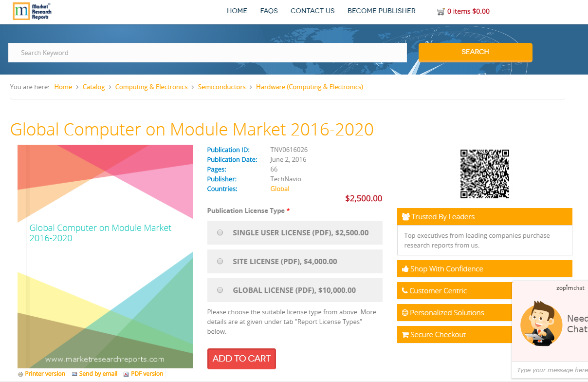Image resolution: width=588 pixels, height=382 pixels.
Task: Select the Single User License radio button
Action: point(220,232)
